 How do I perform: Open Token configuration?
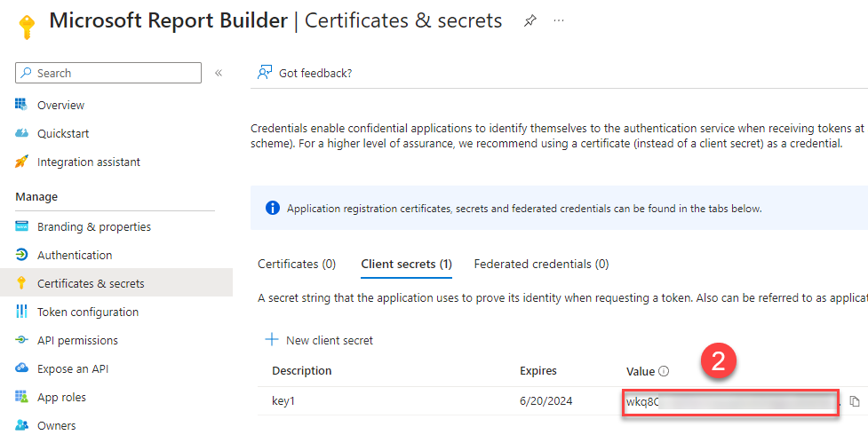[88, 312]
